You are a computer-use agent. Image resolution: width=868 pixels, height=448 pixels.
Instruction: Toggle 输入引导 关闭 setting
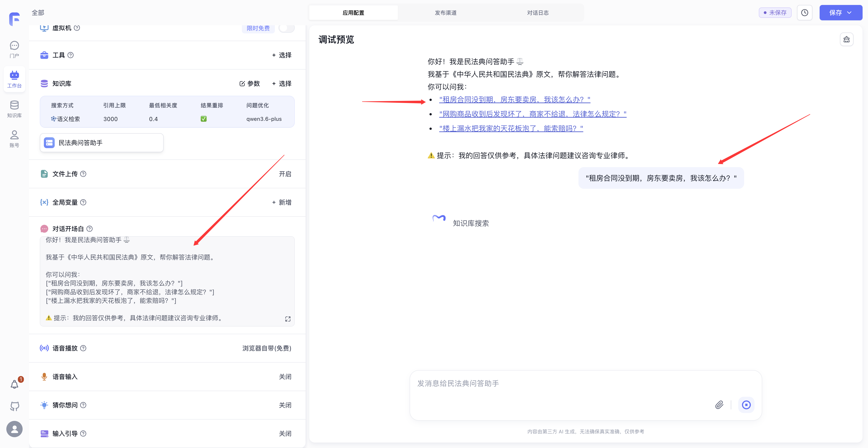(285, 434)
